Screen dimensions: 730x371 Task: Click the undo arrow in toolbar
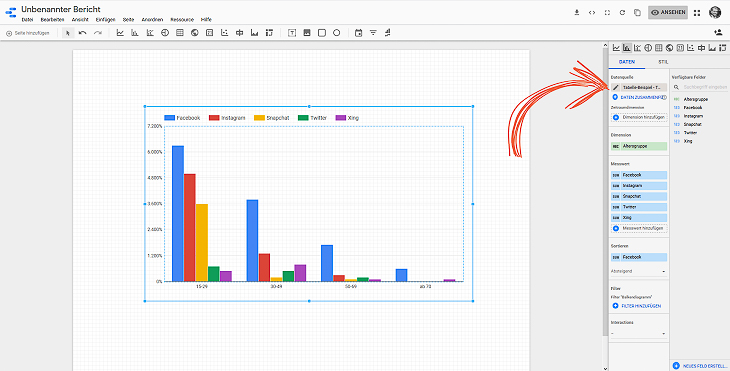tap(82, 33)
